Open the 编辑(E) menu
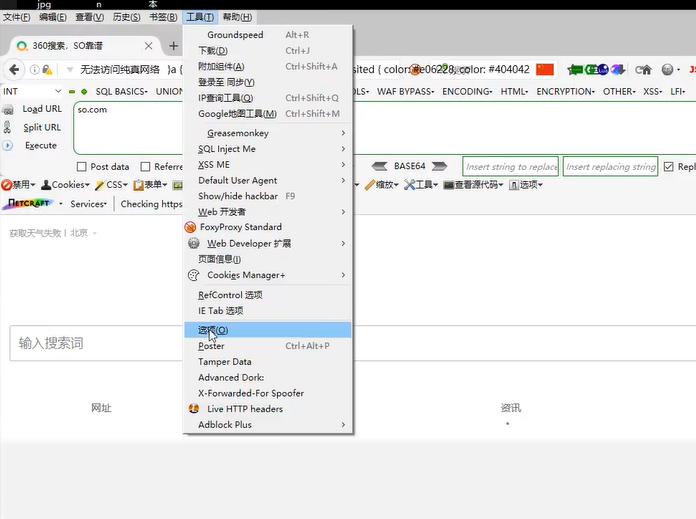This screenshot has height=519, width=696. pyautogui.click(x=53, y=17)
